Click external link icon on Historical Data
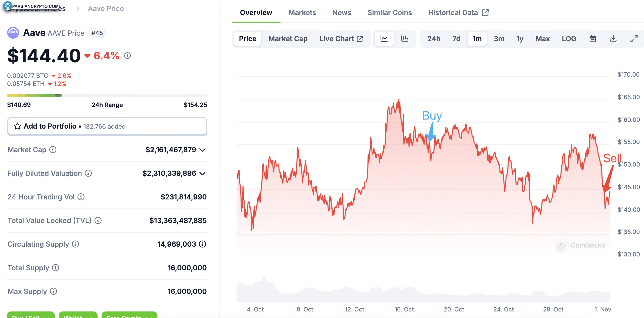This screenshot has width=644, height=318. (485, 13)
